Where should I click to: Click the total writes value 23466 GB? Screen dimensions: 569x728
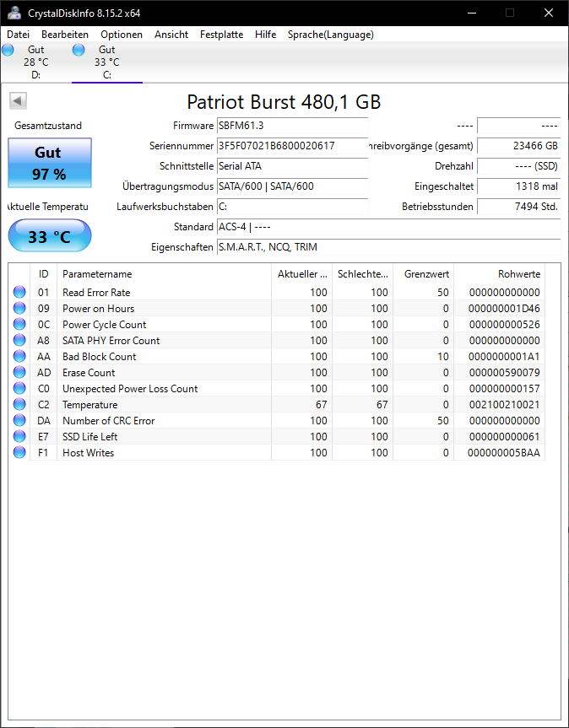[x=519, y=146]
